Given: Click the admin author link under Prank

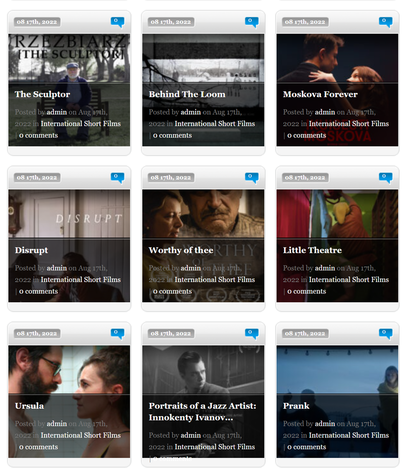Looking at the screenshot, I should point(325,424).
